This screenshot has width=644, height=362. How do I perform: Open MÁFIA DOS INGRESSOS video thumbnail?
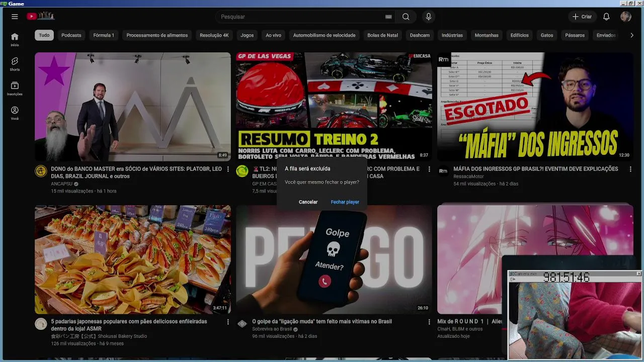[535, 107]
